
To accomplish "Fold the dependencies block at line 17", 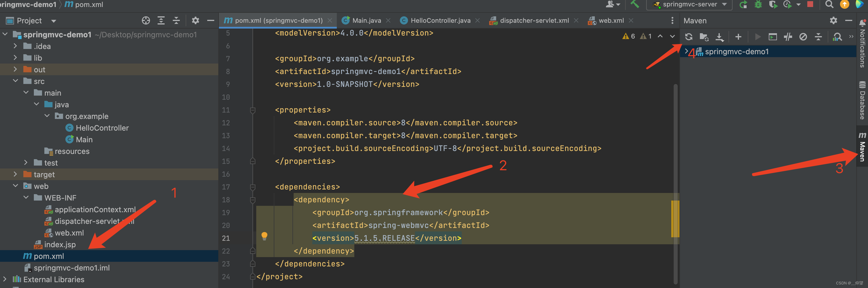I will 253,187.
